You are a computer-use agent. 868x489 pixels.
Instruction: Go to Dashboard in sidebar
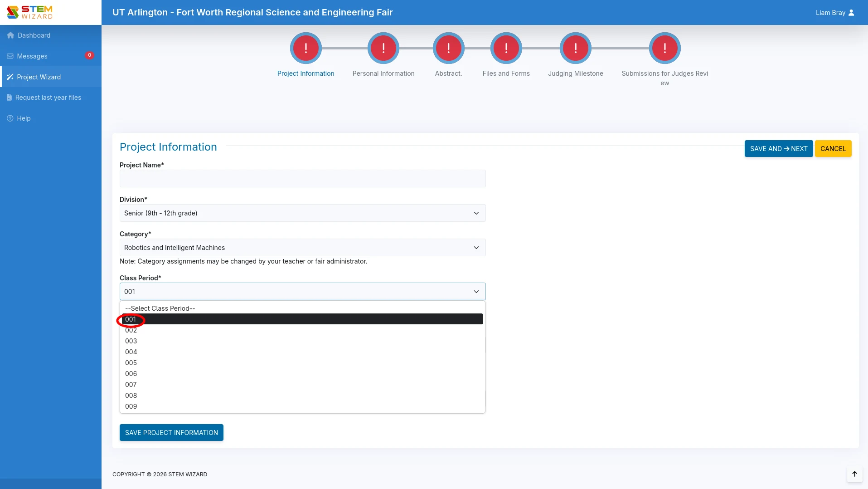coord(51,35)
